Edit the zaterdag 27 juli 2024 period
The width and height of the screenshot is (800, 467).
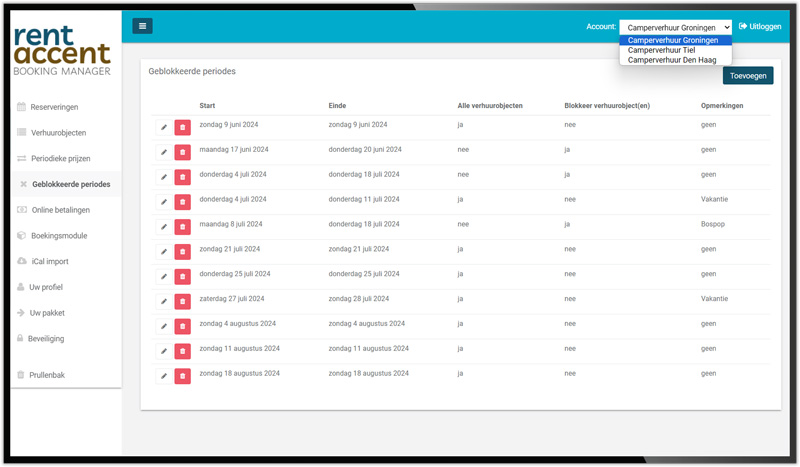point(164,302)
